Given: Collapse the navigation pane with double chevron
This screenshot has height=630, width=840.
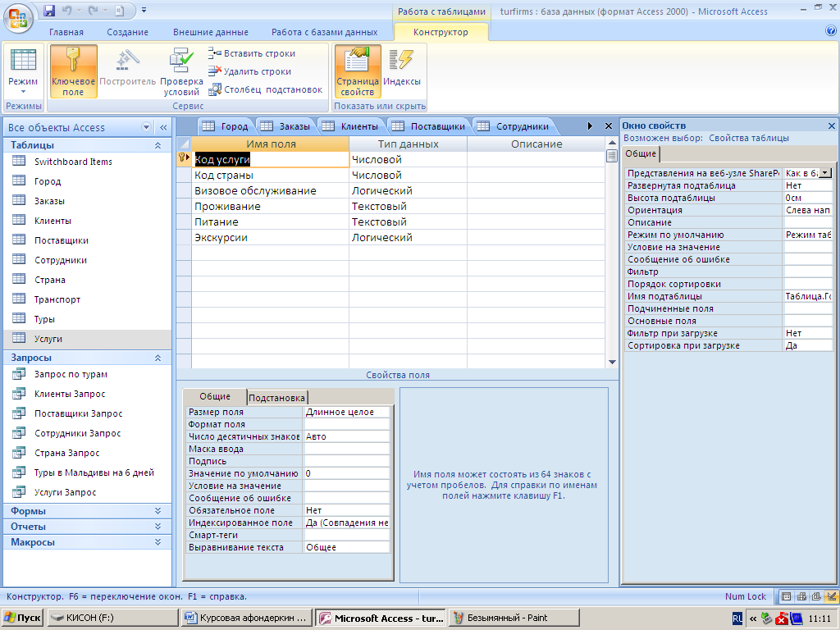Looking at the screenshot, I should (x=163, y=127).
